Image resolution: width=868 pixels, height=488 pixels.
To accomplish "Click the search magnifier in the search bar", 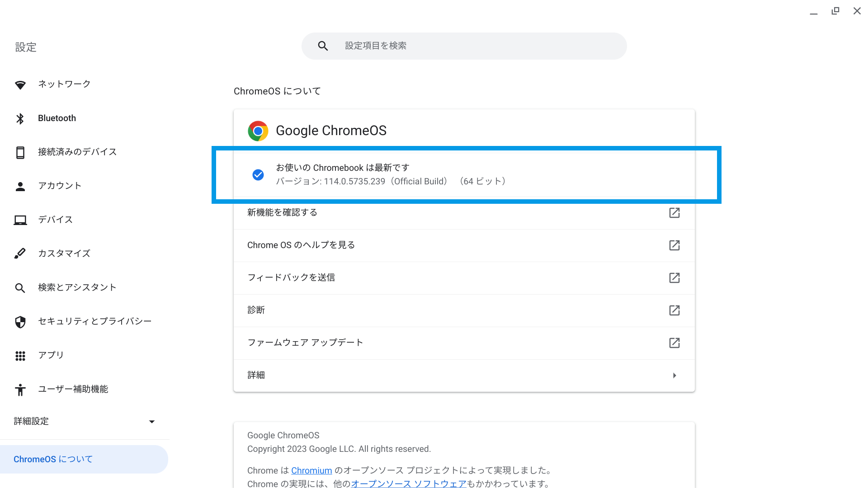I will coord(323,46).
